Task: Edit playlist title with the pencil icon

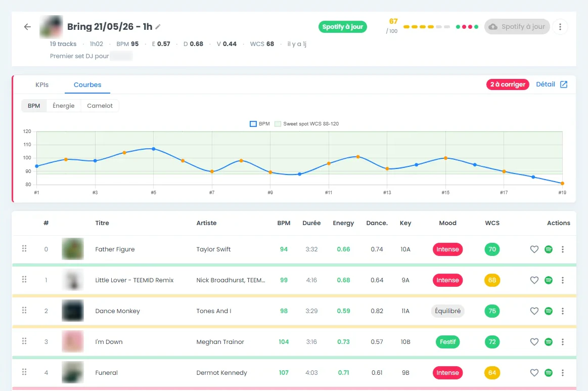Action: coord(158,27)
